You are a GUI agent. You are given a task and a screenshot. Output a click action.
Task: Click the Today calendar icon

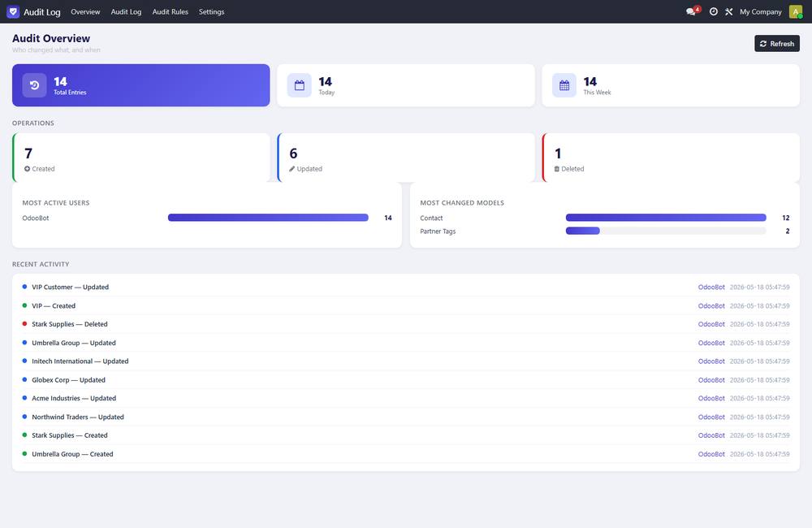click(300, 85)
